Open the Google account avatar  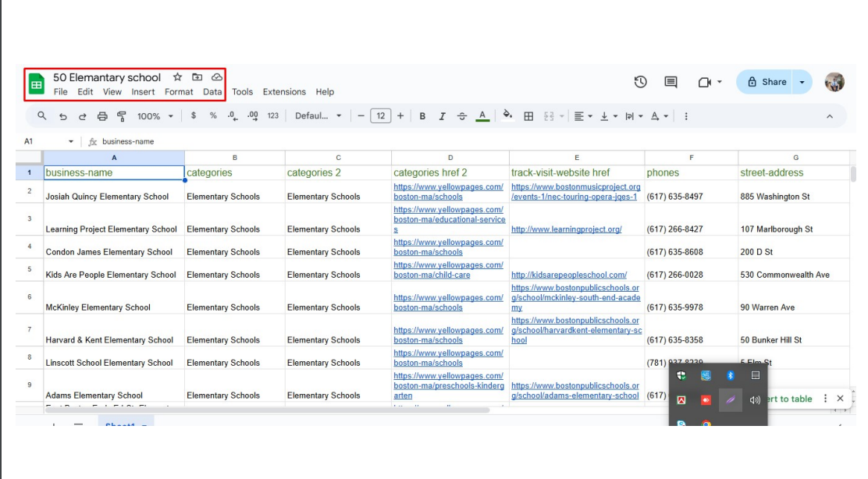834,82
